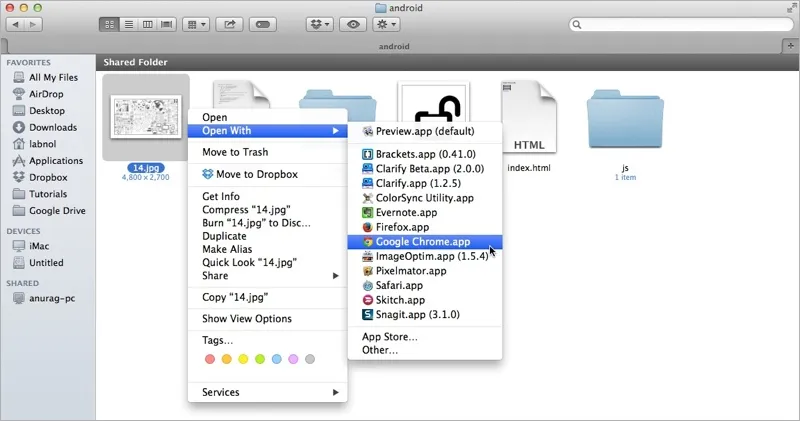Click the Share toolbar button
The height and width of the screenshot is (421, 800).
[230, 24]
